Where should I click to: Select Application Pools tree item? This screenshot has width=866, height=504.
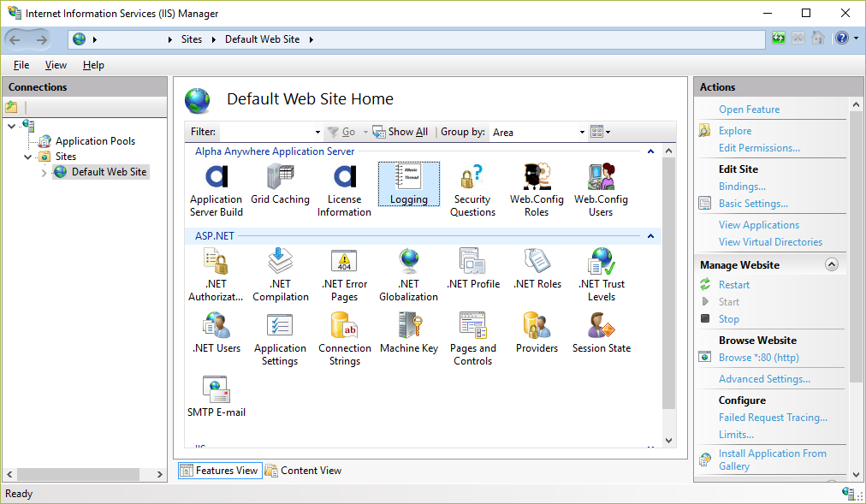(95, 141)
